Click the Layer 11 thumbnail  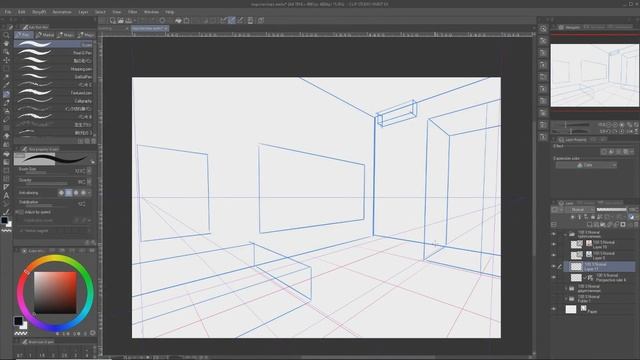[x=576, y=267]
